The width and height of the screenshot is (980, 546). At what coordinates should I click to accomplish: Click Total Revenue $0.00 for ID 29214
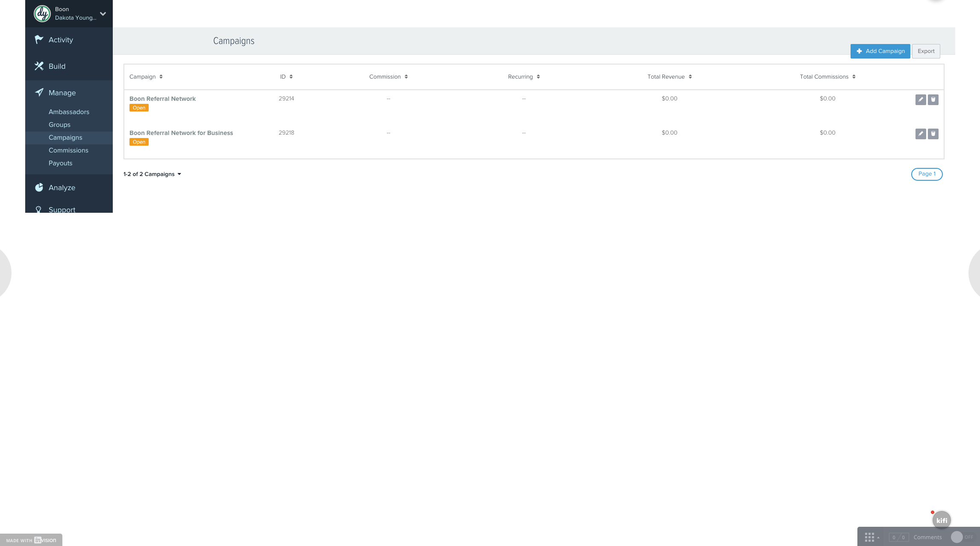tap(669, 99)
